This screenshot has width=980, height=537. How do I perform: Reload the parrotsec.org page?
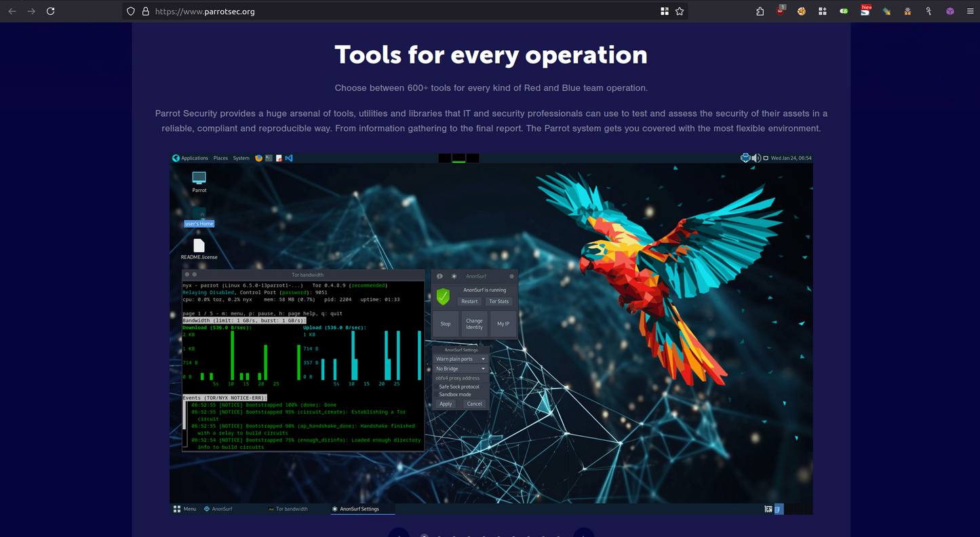tap(50, 12)
